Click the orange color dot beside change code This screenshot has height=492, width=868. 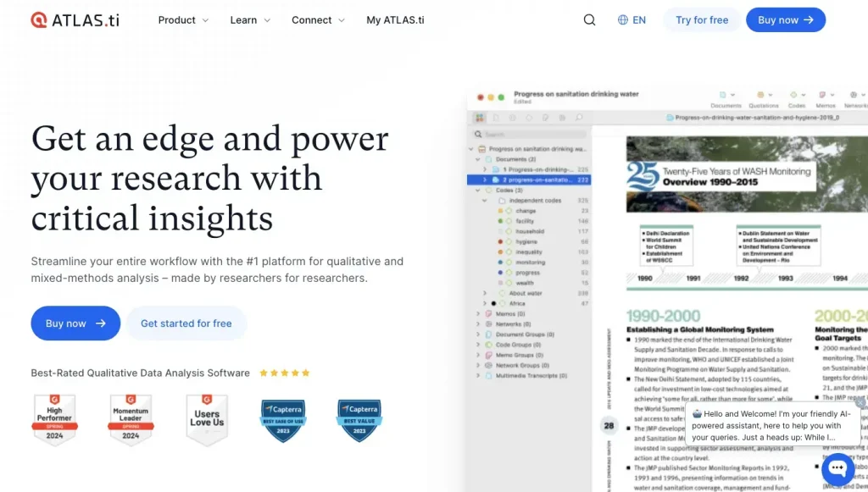(x=500, y=211)
